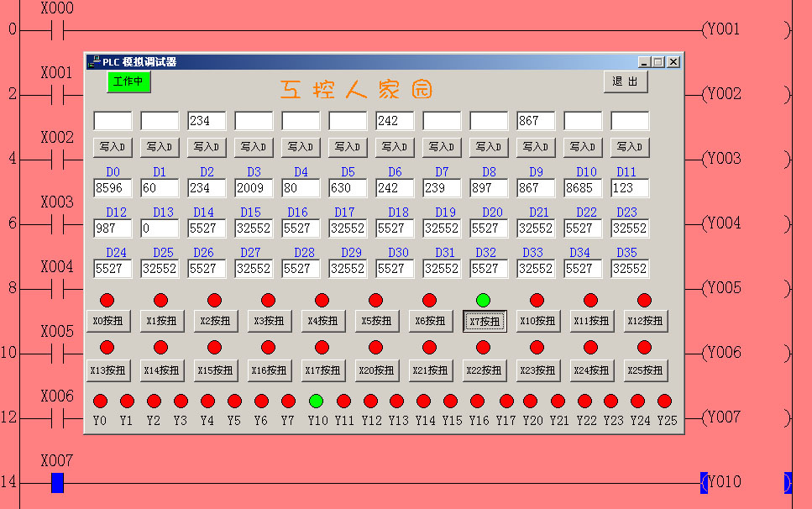Select the X000 contact on the ladder
The image size is (812, 509).
58,30
